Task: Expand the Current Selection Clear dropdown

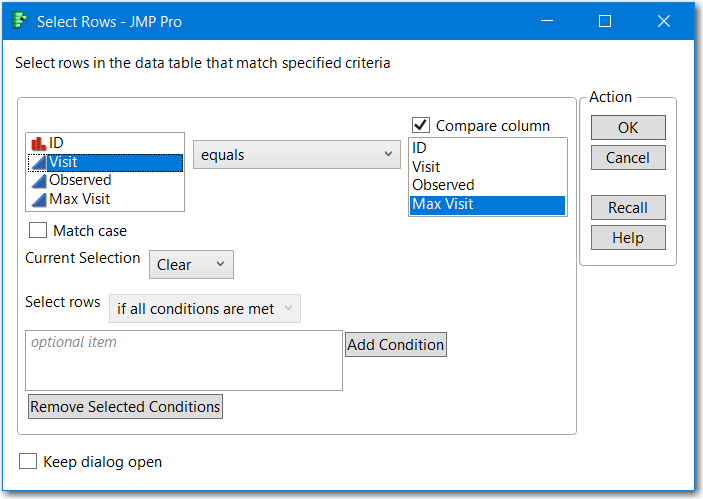Action: click(191, 265)
